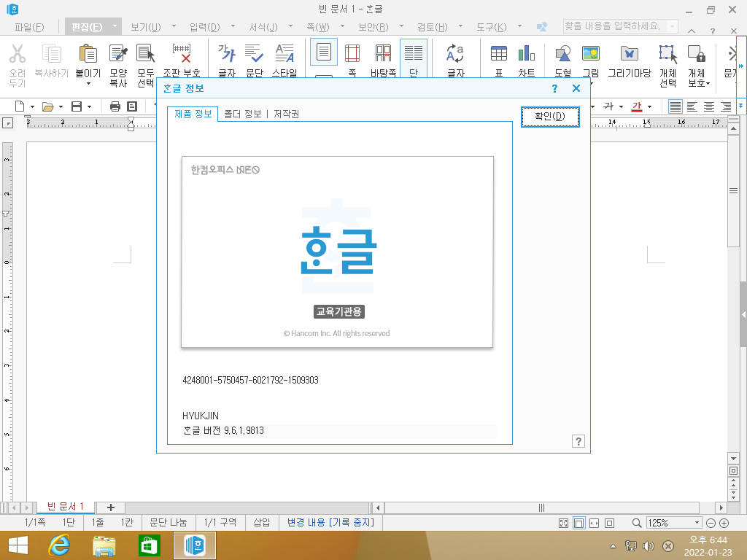Click the Print icon in toolbar
Image resolution: width=747 pixels, height=560 pixels.
point(115,106)
